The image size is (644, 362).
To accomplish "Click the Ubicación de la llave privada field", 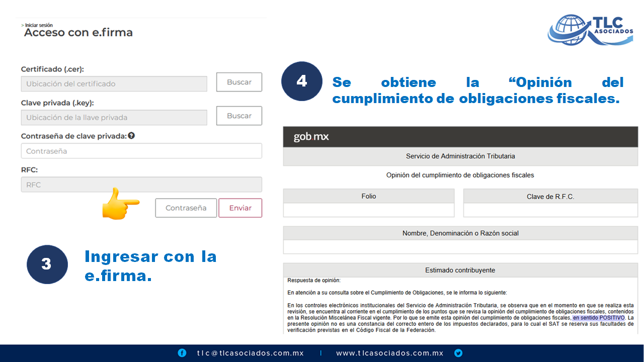I will [x=114, y=118].
